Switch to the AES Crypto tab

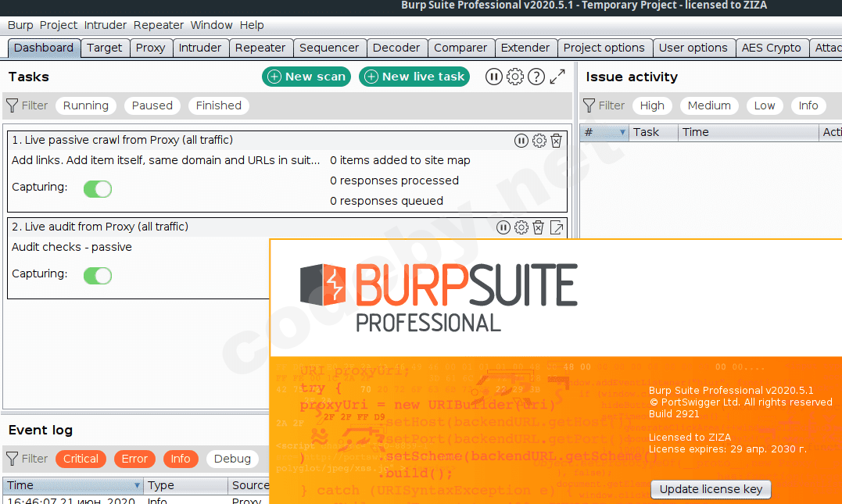[771, 48]
